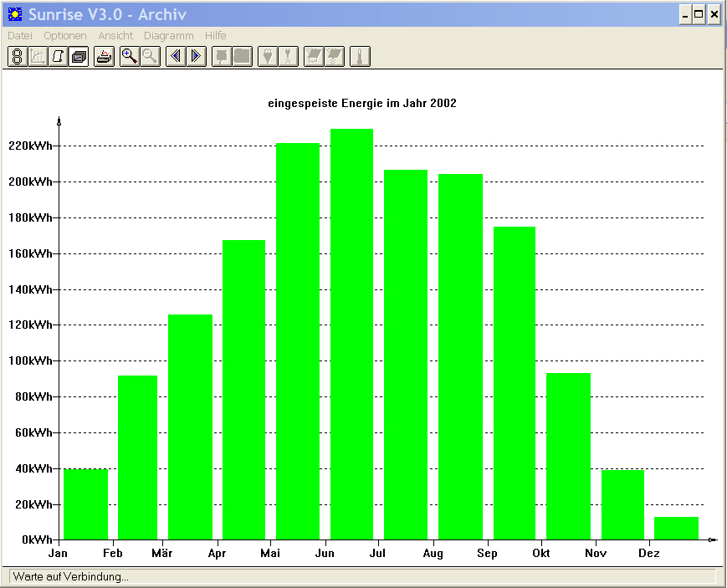Minimize the Sunrise window
This screenshot has height=588, width=727.
click(x=685, y=15)
